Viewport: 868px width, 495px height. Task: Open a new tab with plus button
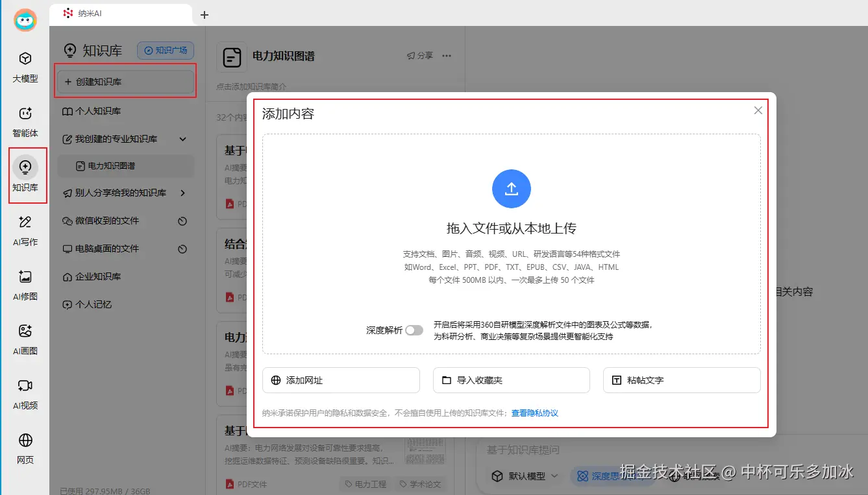[205, 14]
